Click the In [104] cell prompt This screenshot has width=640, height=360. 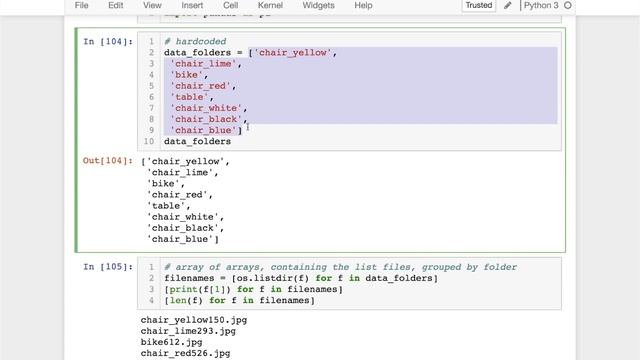108,42
